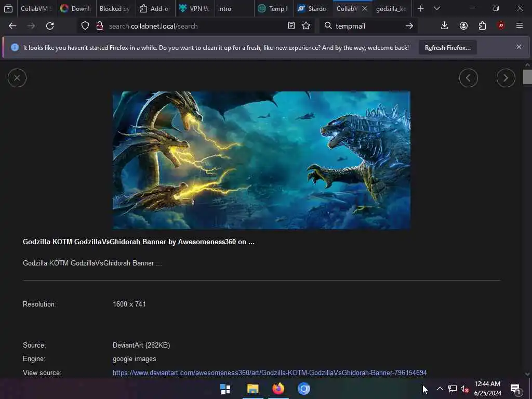The height and width of the screenshot is (399, 532).
Task: Switch to the first CollabVM tab
Action: pos(37,9)
